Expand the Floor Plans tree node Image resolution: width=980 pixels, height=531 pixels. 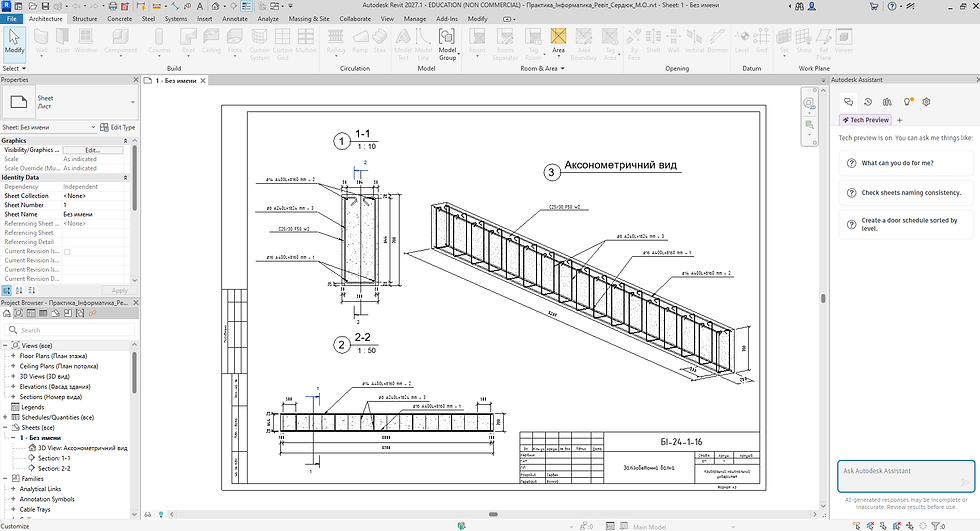click(x=13, y=355)
